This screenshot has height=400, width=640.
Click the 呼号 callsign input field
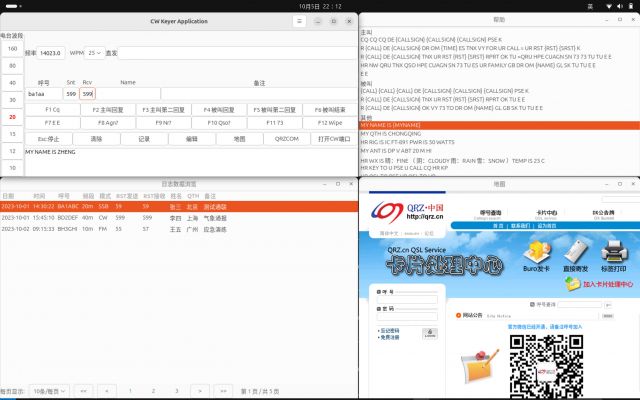[x=43, y=93]
